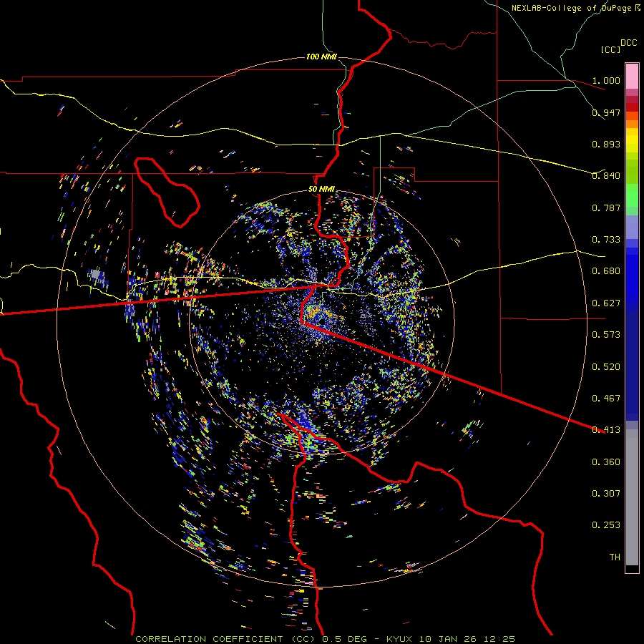Select the 0.520 legend value
The width and height of the screenshot is (644, 644).
click(606, 367)
